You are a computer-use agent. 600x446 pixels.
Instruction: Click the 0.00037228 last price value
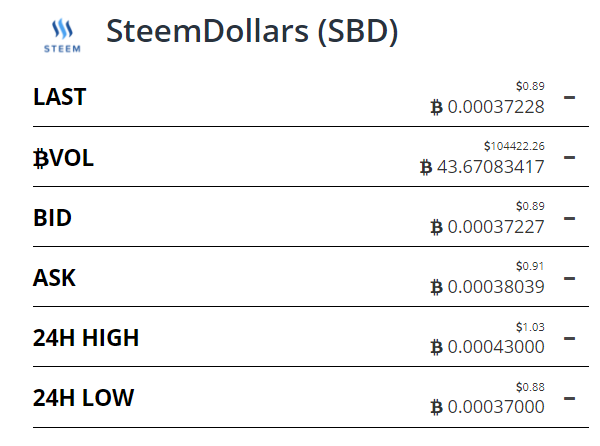tap(496, 107)
